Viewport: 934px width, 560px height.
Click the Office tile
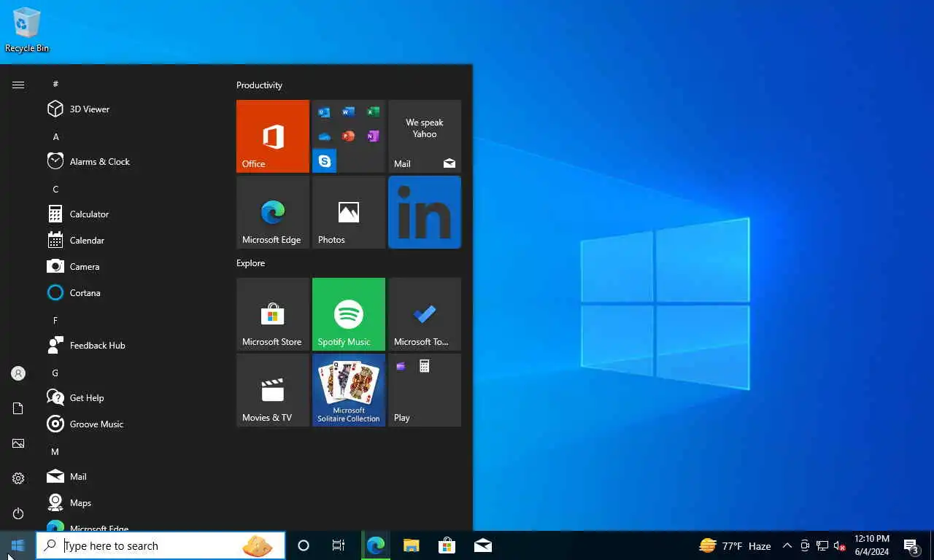(x=273, y=136)
